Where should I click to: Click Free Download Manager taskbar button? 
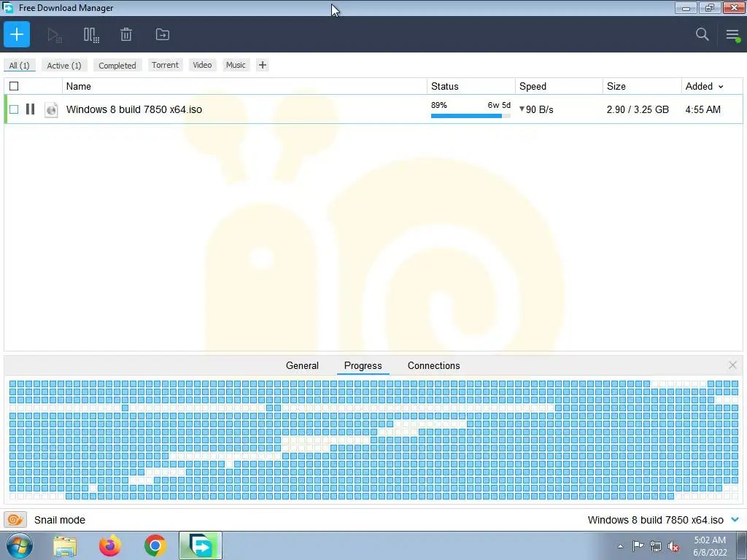[201, 545]
